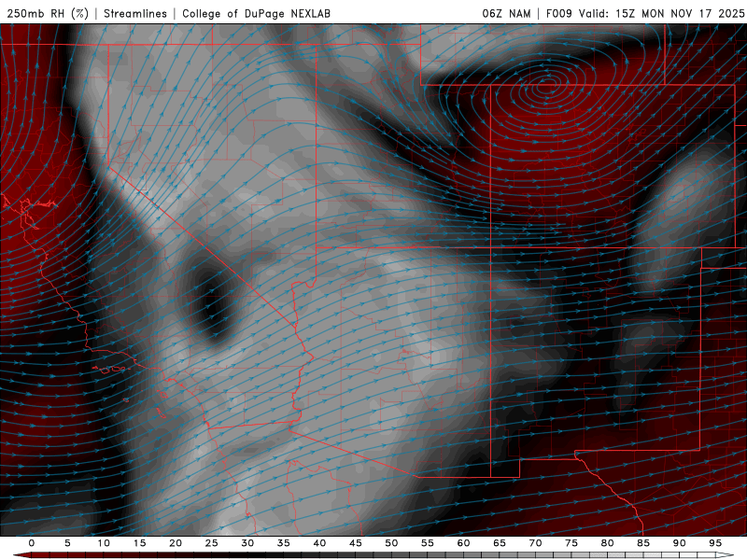
Task: Click the 'Streamlines' label in header
Action: [135, 13]
